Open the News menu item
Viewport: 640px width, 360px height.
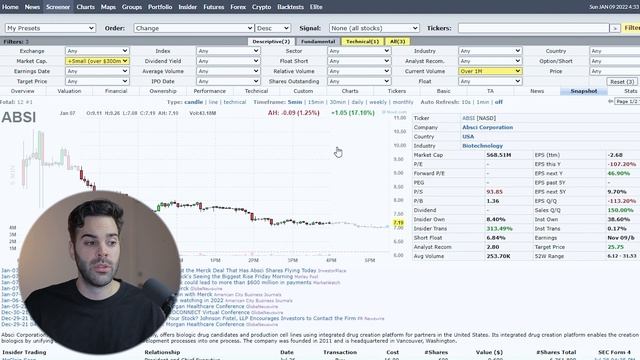[x=32, y=7]
